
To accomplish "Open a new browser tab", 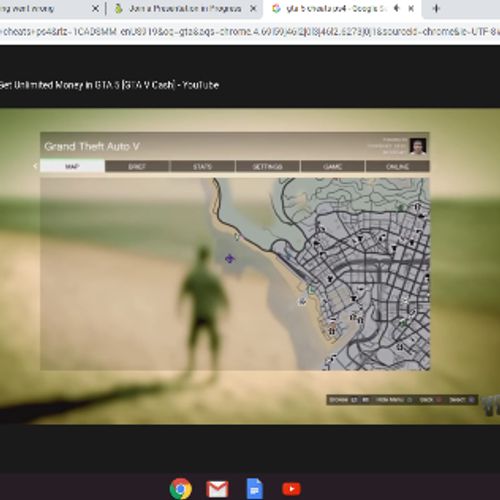I will (x=436, y=8).
